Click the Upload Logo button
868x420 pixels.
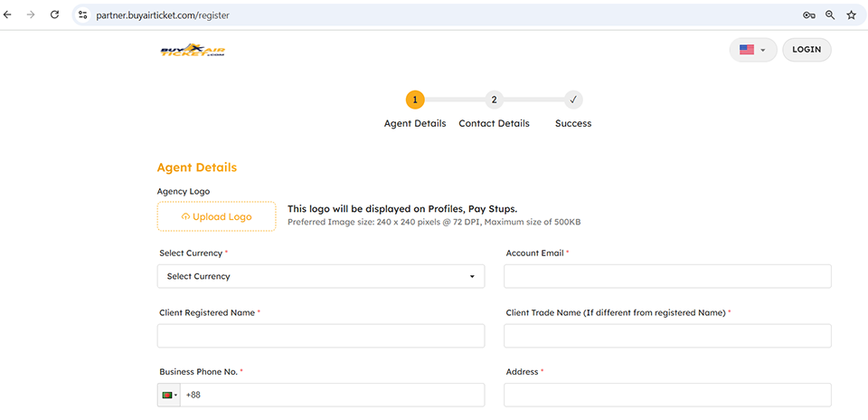click(x=216, y=217)
